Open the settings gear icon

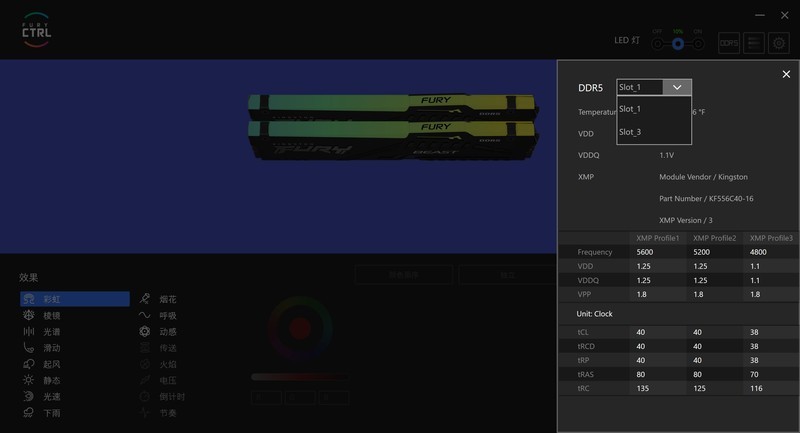click(x=779, y=43)
